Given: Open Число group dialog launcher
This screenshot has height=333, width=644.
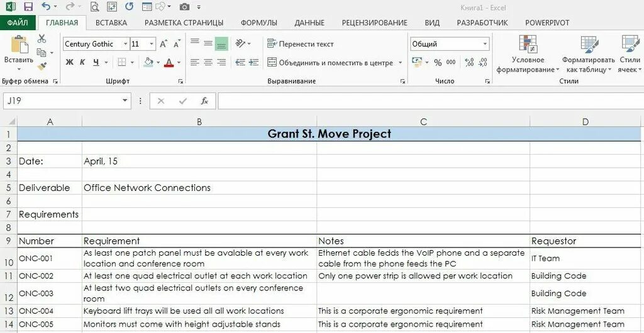Looking at the screenshot, I should 487,81.
